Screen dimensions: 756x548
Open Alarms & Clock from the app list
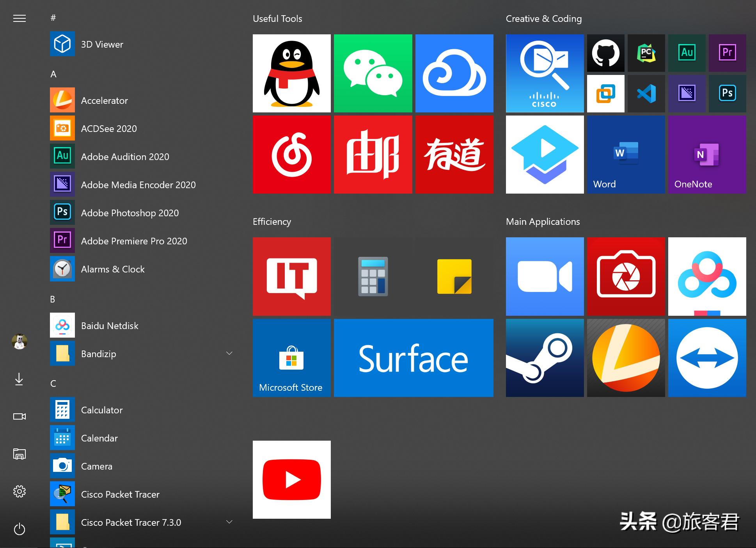(x=113, y=269)
